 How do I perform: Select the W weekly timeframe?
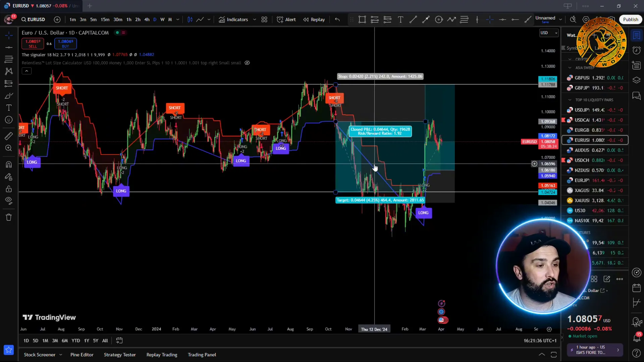tap(162, 19)
